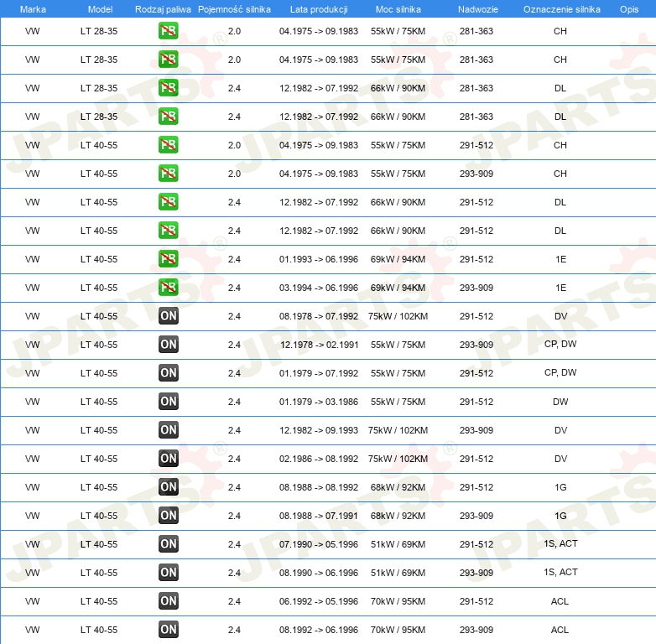Click the ON icon in the 07.1990 1S, ACT row
Viewport: 656px width, 644px height.
(169, 544)
